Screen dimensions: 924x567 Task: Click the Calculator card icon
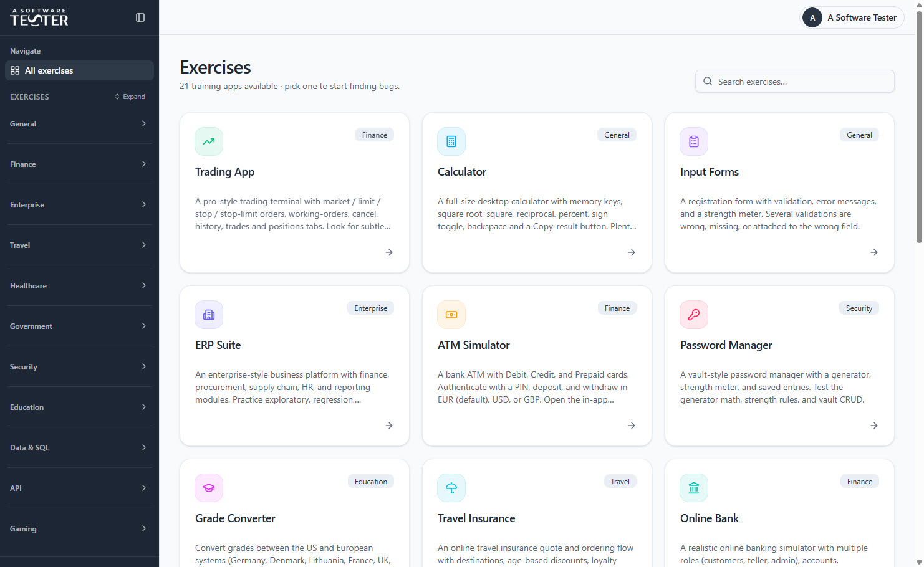coord(451,141)
